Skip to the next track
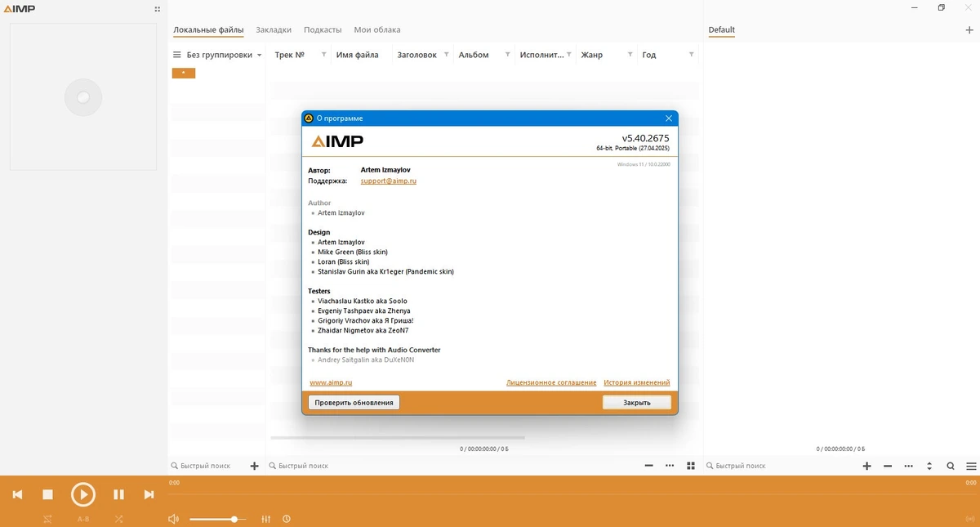The width and height of the screenshot is (980, 527). [149, 494]
